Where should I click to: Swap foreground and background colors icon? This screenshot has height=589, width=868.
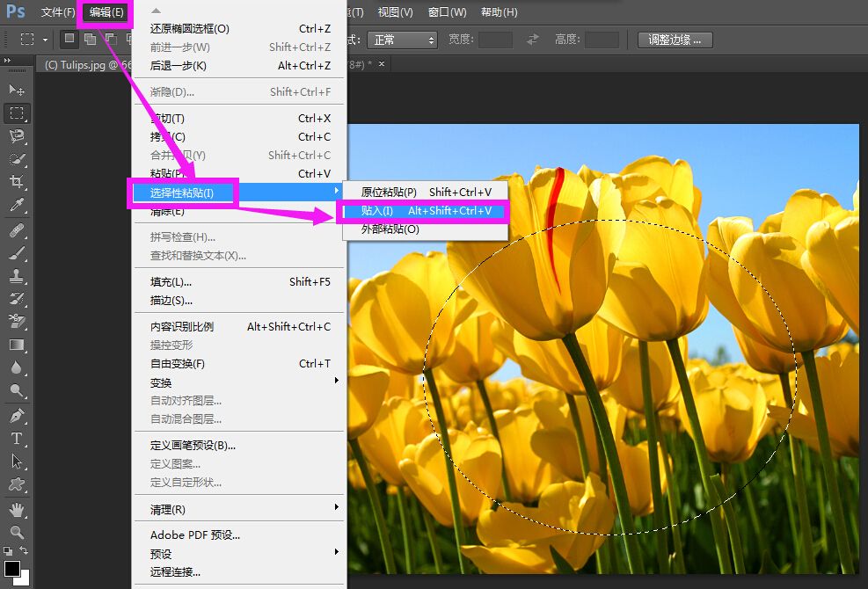click(24, 550)
